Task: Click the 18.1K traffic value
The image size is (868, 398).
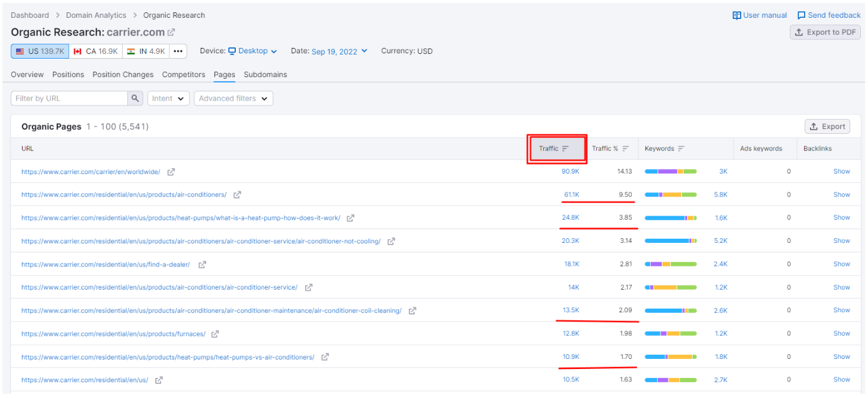Action: tap(572, 264)
